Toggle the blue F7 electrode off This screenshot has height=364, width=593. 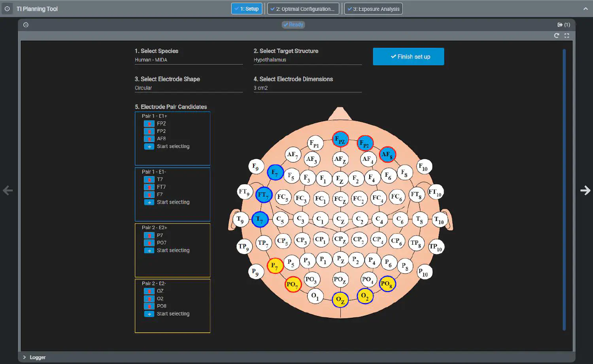[275, 173]
